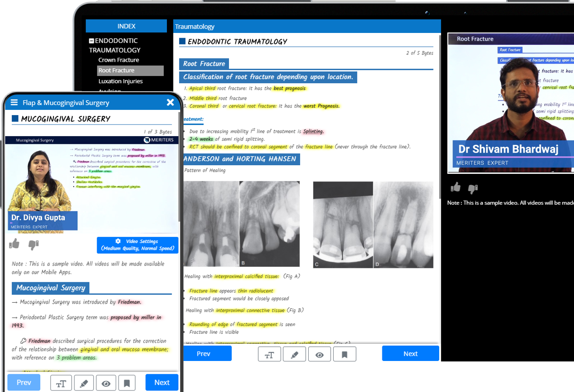Image resolution: width=574 pixels, height=392 pixels.
Task: Open Crown Fracture in the index
Action: pyautogui.click(x=119, y=60)
